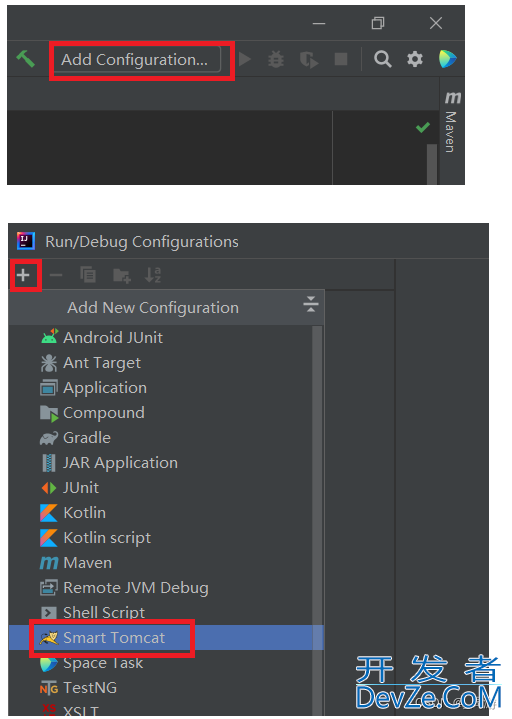Choose Shell Script entry in list
This screenshot has width=512, height=719.
tap(166, 613)
